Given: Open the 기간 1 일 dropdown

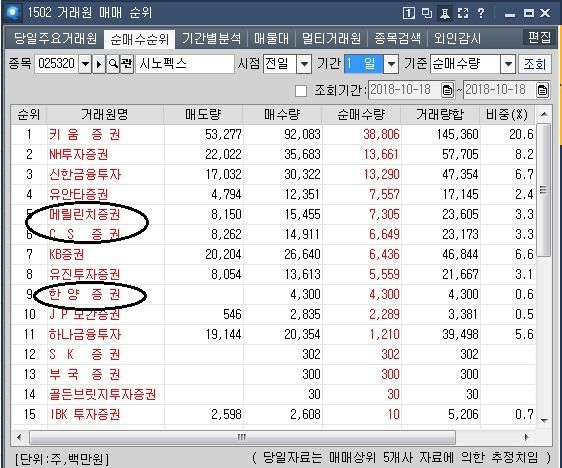Looking at the screenshot, I should [x=391, y=64].
